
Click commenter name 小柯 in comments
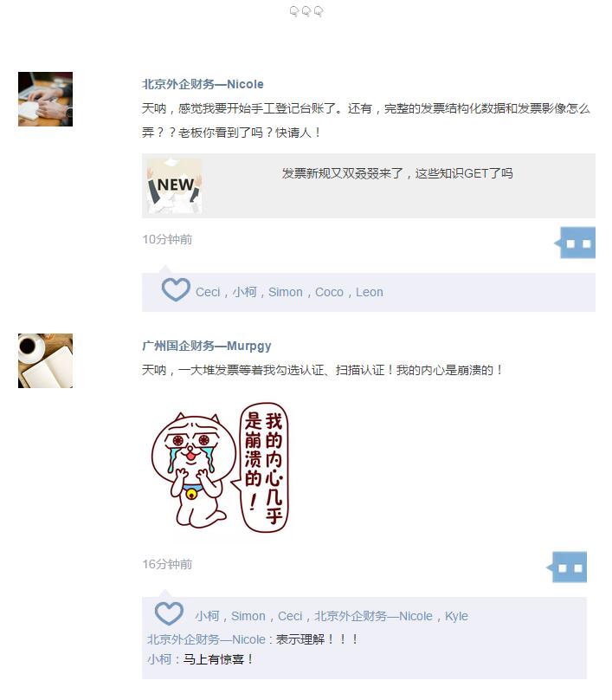[x=159, y=659]
